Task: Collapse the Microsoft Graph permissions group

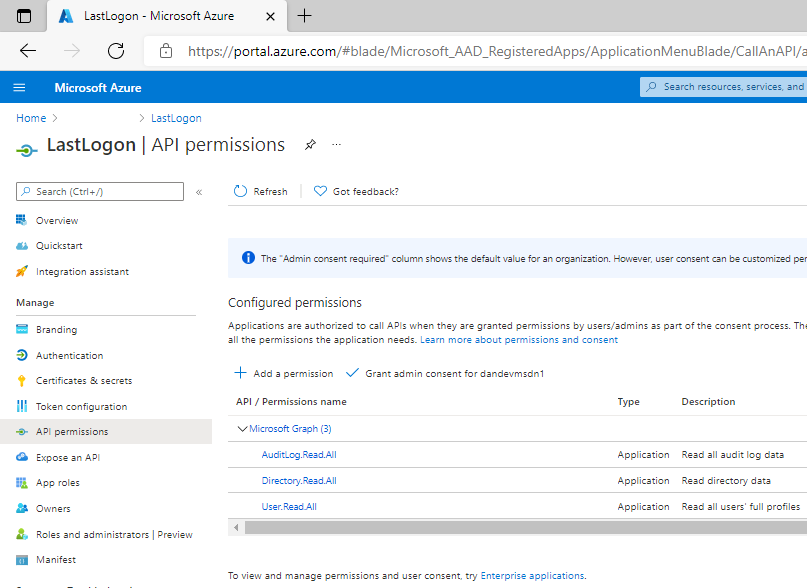Action: click(242, 427)
